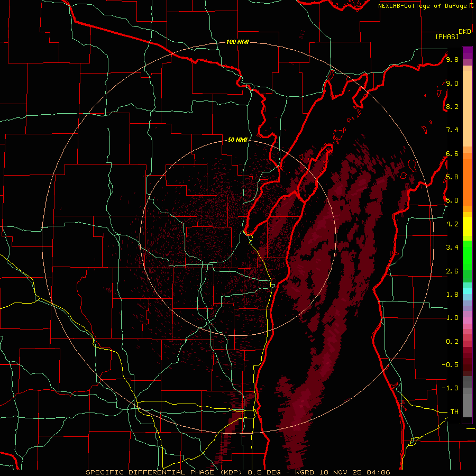Click the -0.5 value on the color scale
Screen dimensions: 476x476
coord(450,365)
